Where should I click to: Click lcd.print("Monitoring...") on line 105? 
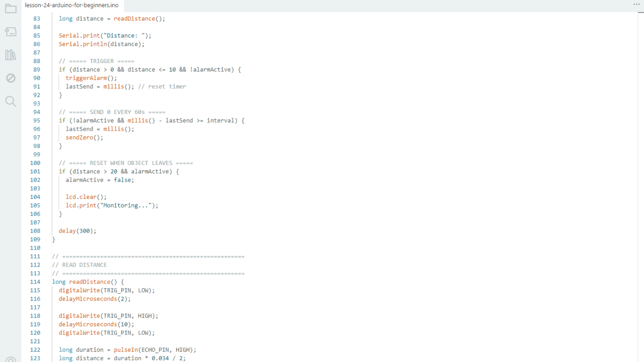point(110,205)
